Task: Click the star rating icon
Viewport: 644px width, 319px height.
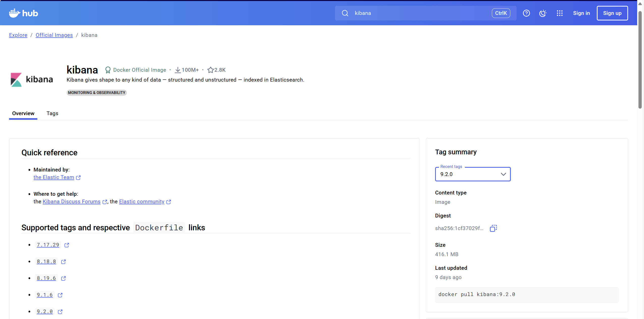Action: coord(210,70)
